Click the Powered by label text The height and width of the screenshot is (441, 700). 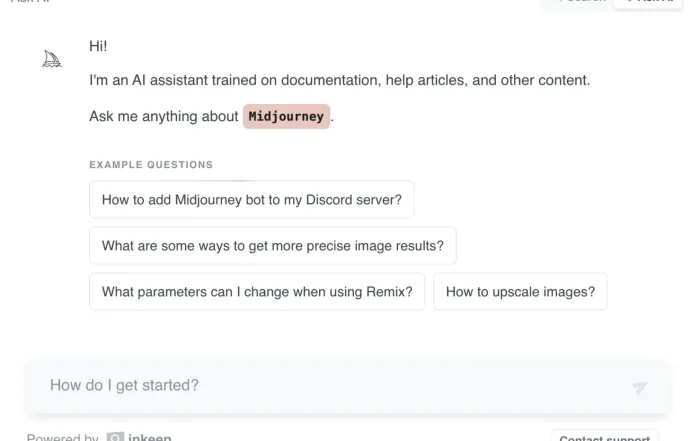click(x=62, y=437)
